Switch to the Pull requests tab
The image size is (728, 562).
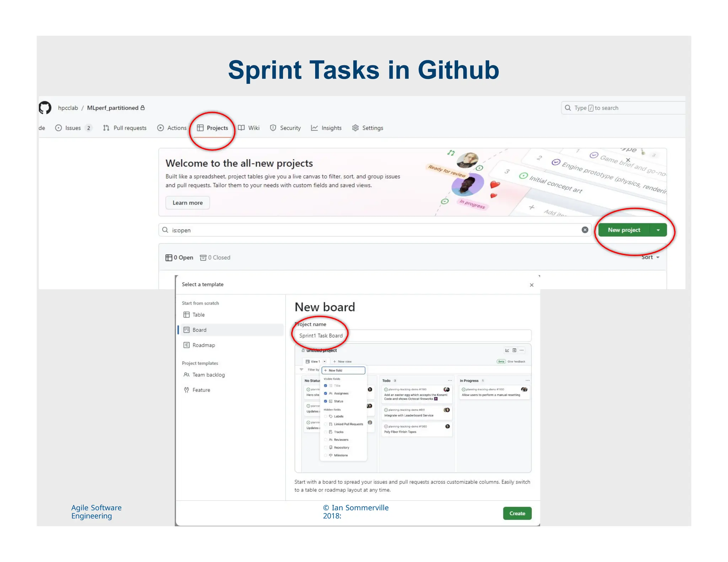(125, 128)
